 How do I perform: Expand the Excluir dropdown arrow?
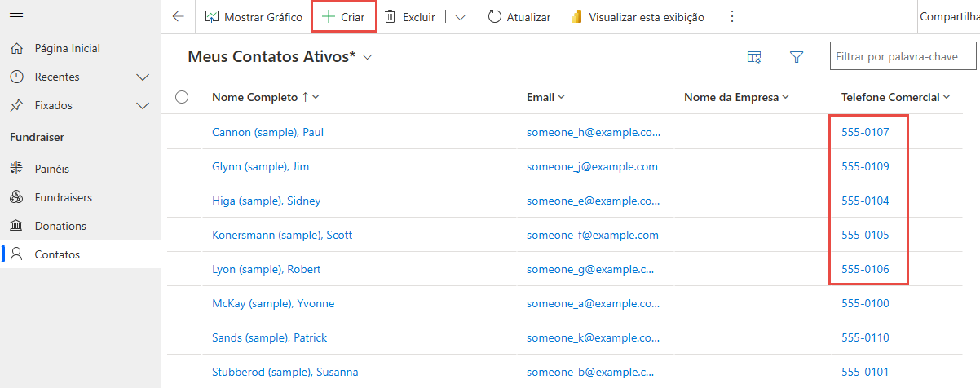[460, 17]
